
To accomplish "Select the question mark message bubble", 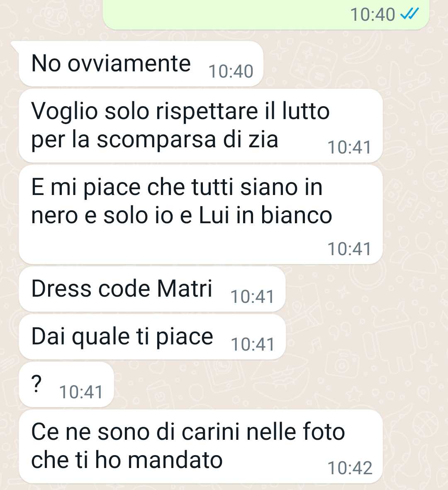I will tap(66, 385).
